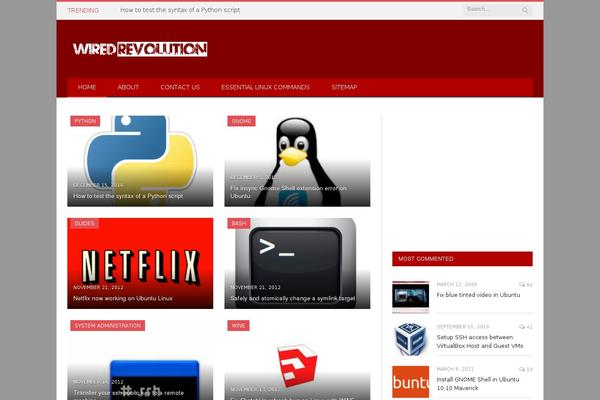Click the 'SEPTEMBER 10, 2010' date

tap(463, 327)
